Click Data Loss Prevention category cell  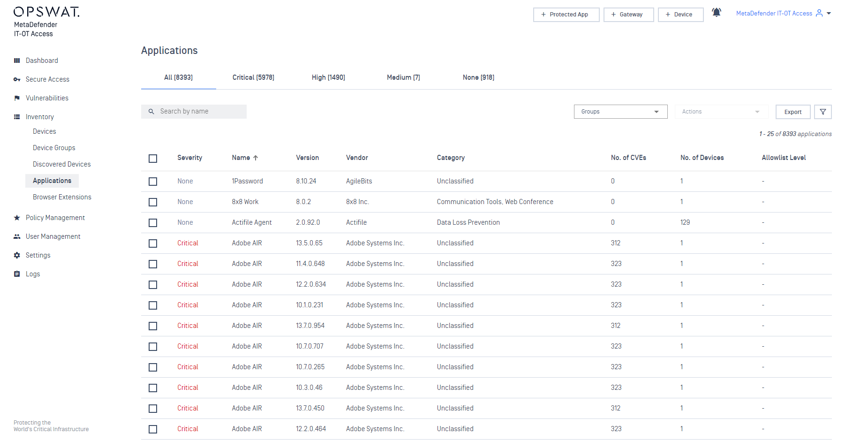point(468,222)
